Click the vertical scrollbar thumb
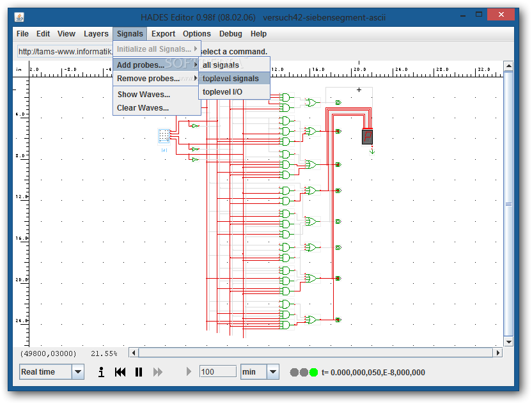Viewport: 532px width, 404px height. tap(508, 204)
